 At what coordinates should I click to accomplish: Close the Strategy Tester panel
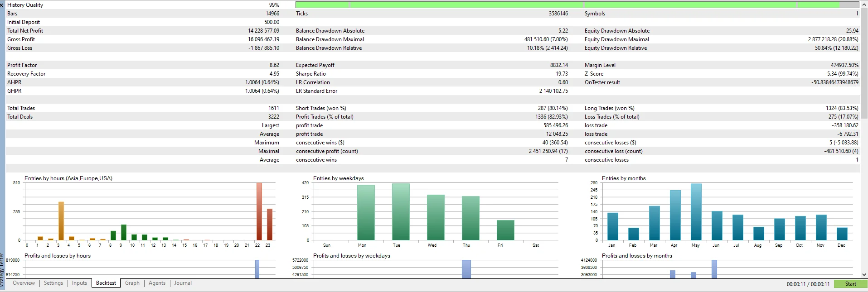(x=2, y=5)
